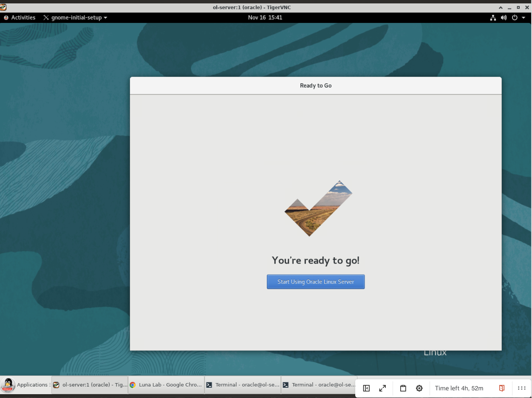Open the Nov 16 15:41 clock menu
This screenshot has width=532, height=398.
265,17
